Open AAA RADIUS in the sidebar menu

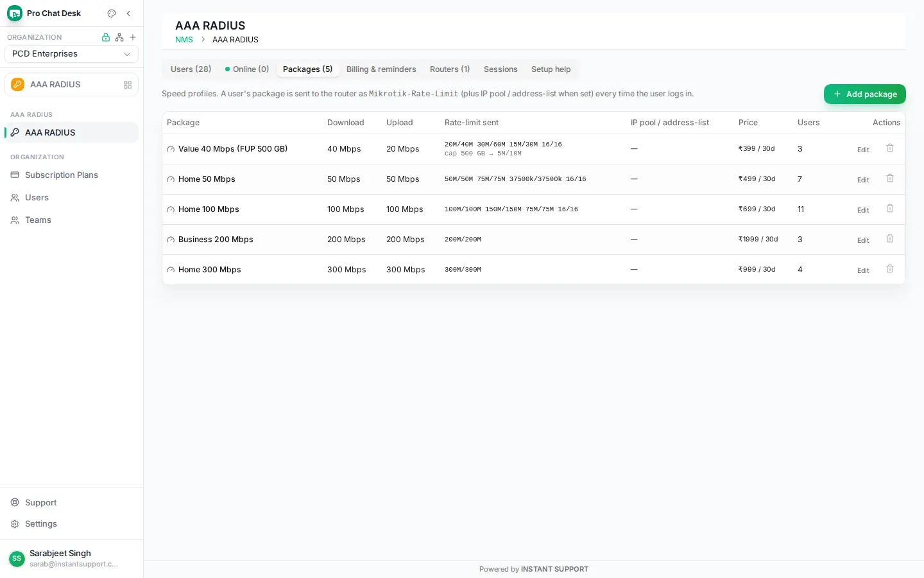(x=71, y=132)
